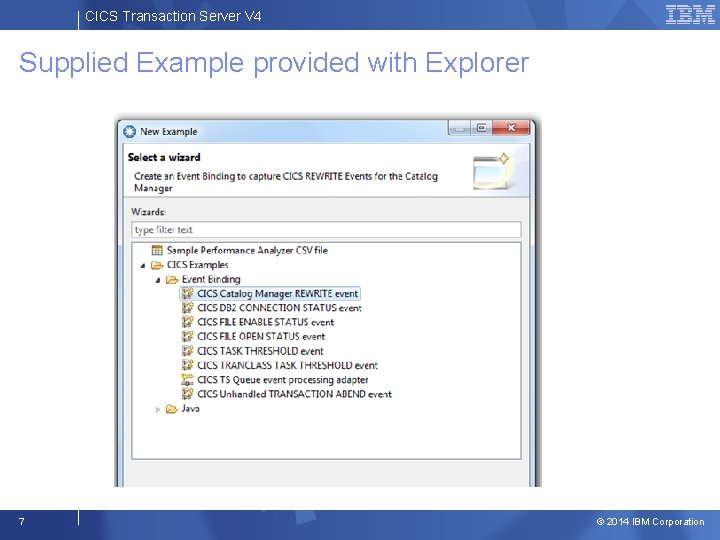The image size is (720, 540).
Task: Select Sample Performance Analyzer CSV file
Action: pyautogui.click(x=247, y=250)
